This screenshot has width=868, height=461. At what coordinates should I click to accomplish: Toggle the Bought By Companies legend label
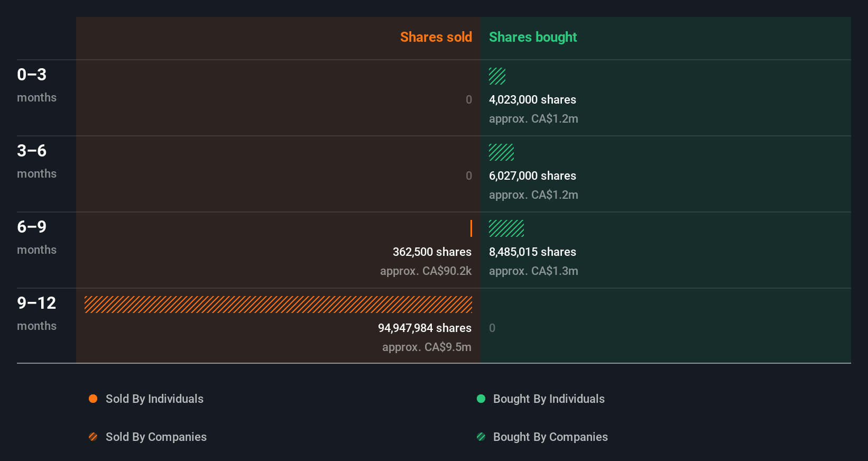pyautogui.click(x=550, y=437)
